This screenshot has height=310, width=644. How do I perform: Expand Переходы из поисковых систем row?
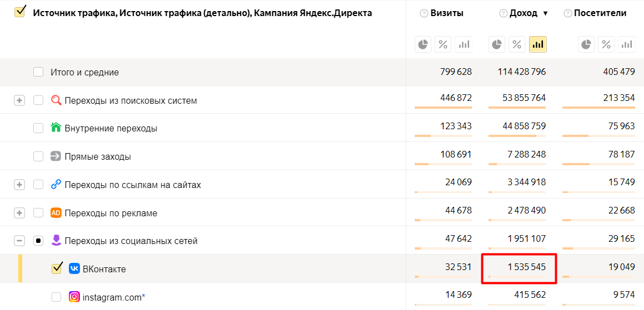click(19, 100)
